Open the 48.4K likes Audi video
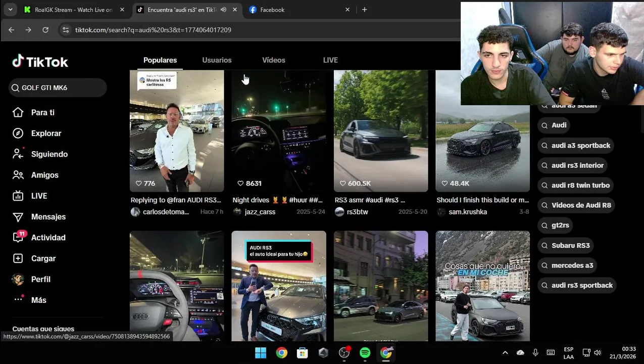The width and height of the screenshot is (644, 364). (482, 131)
